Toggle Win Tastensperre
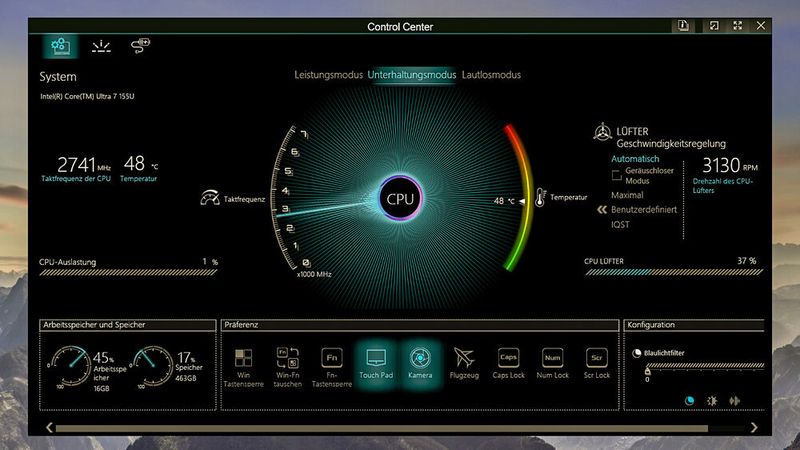The height and width of the screenshot is (450, 800). (243, 367)
